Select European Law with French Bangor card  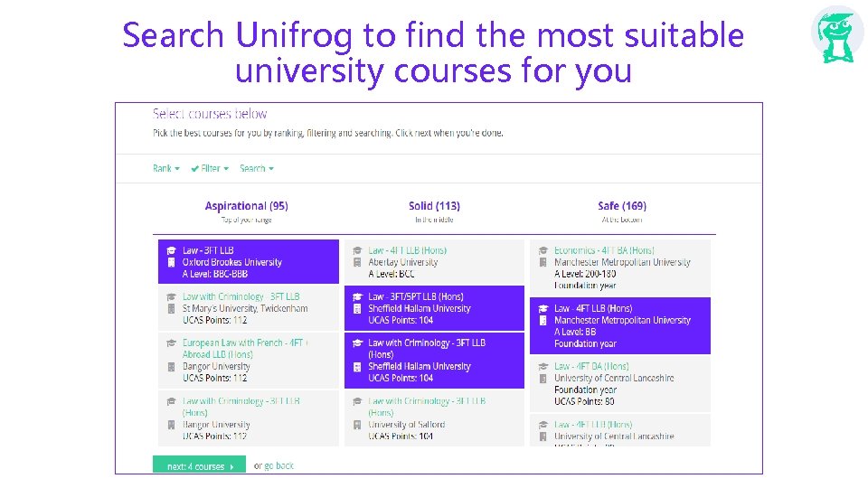click(249, 361)
